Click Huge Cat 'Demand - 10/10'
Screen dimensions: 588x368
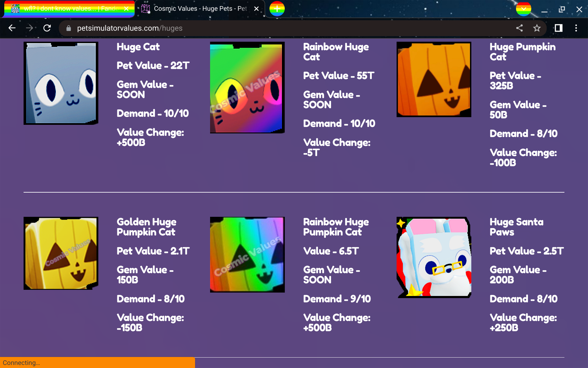[x=153, y=113]
